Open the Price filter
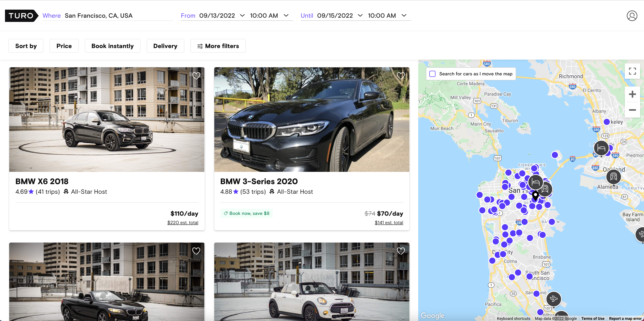Screen dimensions: 644x321 64,46
